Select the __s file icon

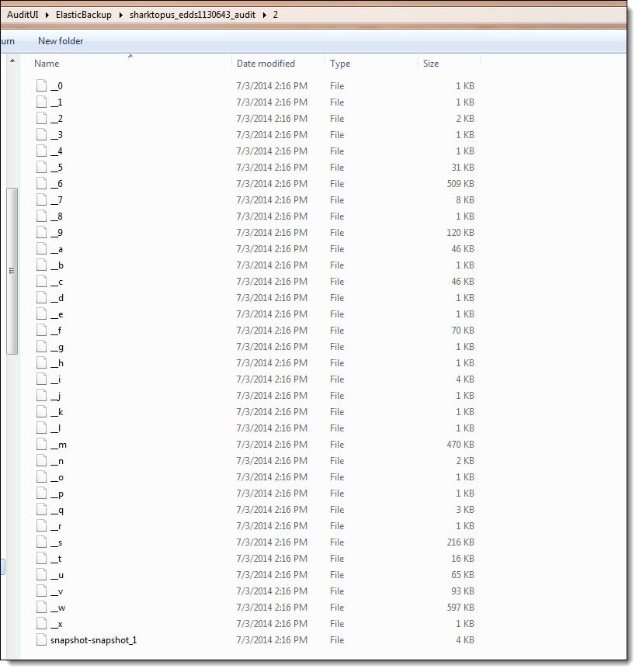click(42, 542)
